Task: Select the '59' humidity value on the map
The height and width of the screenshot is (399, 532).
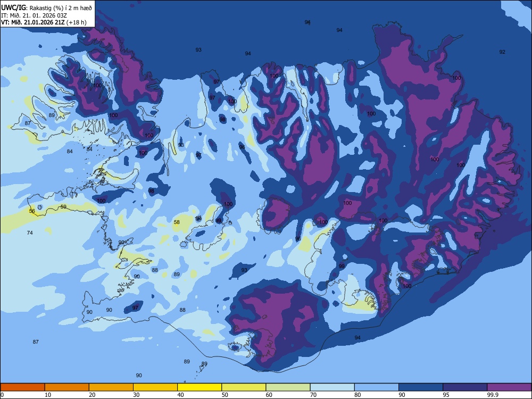Action: pyautogui.click(x=63, y=206)
